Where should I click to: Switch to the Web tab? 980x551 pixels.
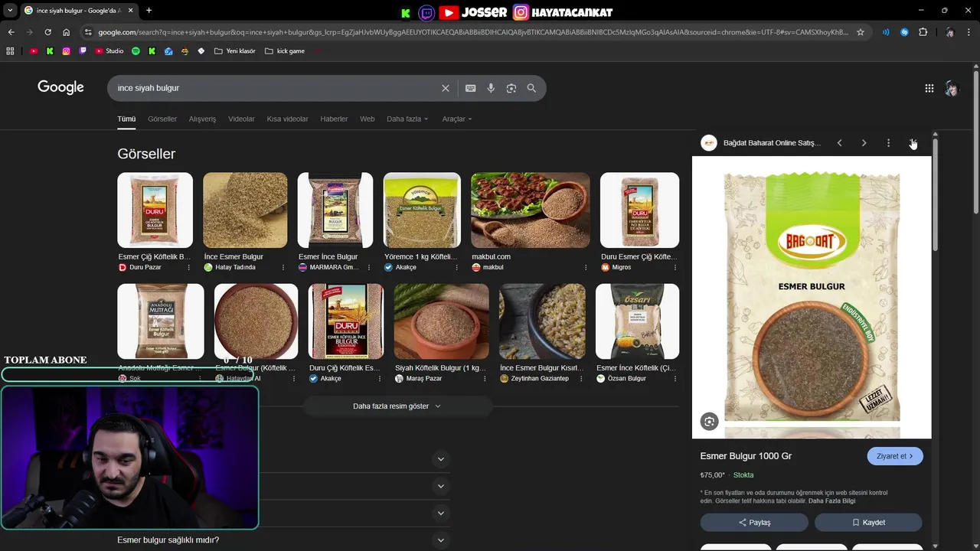pyautogui.click(x=367, y=119)
